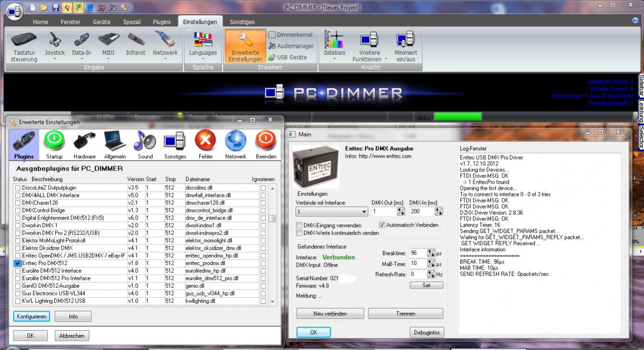Tick Ignorieren checkbox for Enttec Pro DMX512 row
Screen dimensions: 644x350
[x=263, y=263]
